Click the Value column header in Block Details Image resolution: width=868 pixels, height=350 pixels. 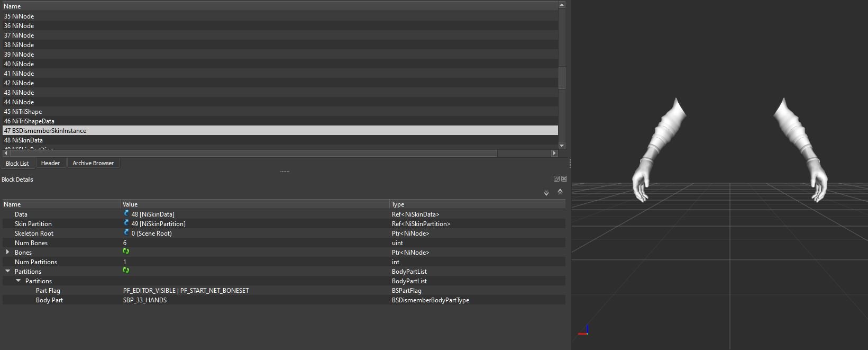[255, 204]
